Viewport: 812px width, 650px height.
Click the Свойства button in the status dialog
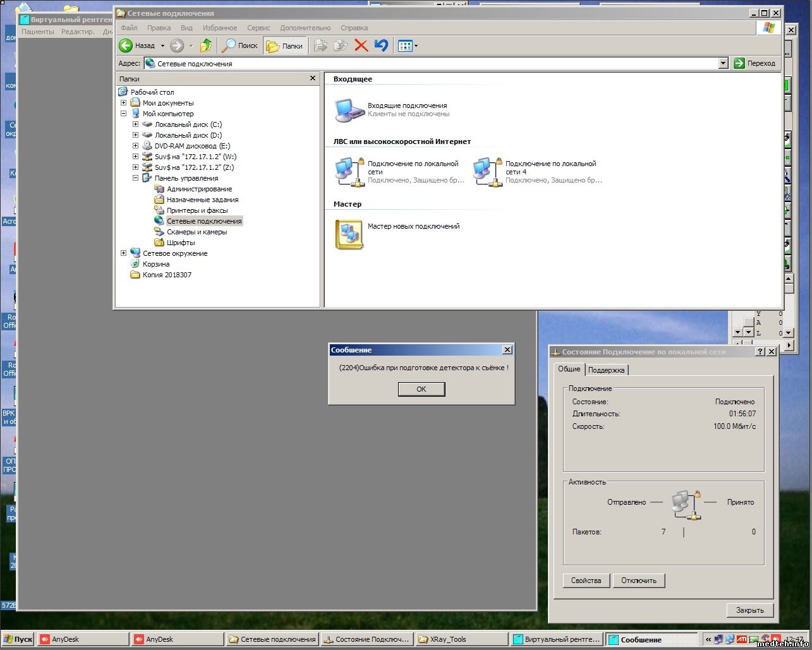[586, 581]
